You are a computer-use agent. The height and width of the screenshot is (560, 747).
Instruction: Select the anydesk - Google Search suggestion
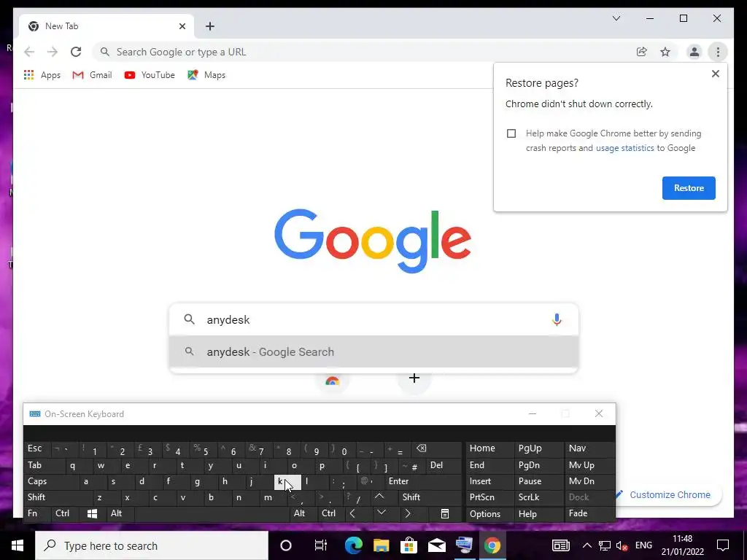tap(373, 352)
